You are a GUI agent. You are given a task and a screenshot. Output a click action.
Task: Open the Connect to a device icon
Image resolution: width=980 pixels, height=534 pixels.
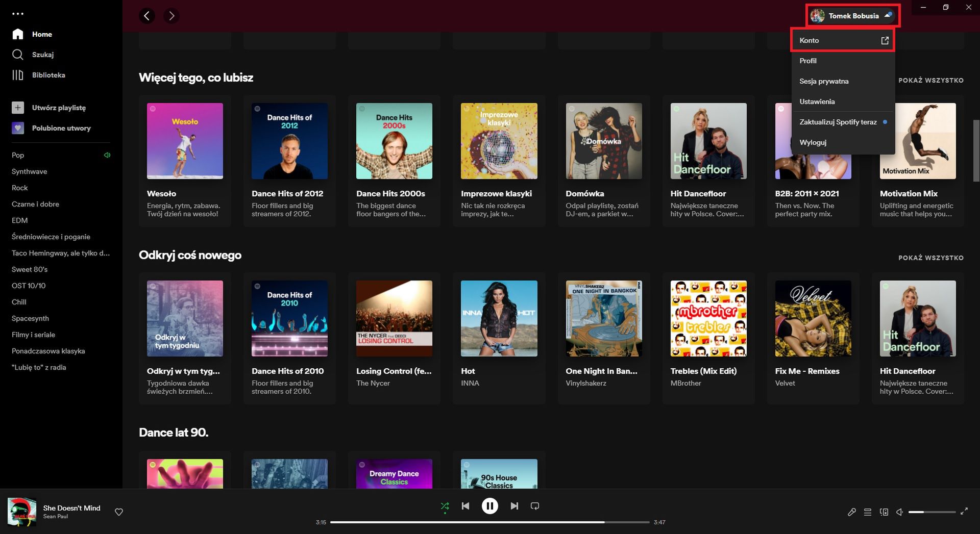[885, 512]
